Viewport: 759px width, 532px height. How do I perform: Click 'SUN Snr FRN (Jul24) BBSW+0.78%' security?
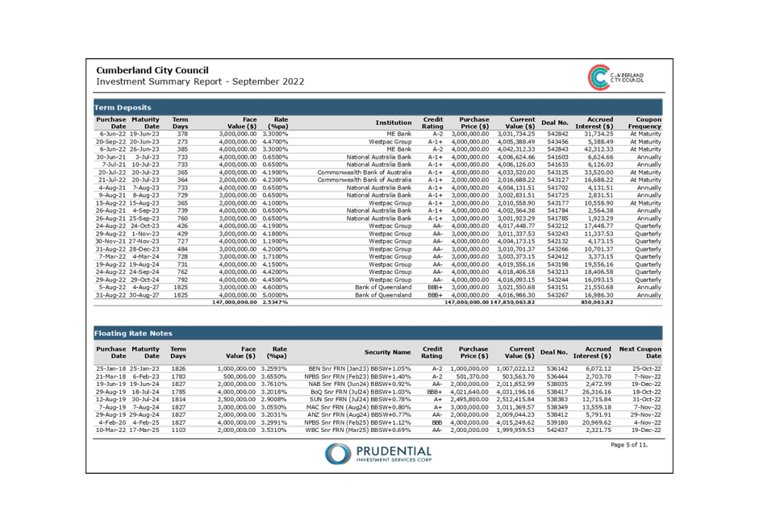click(x=360, y=400)
